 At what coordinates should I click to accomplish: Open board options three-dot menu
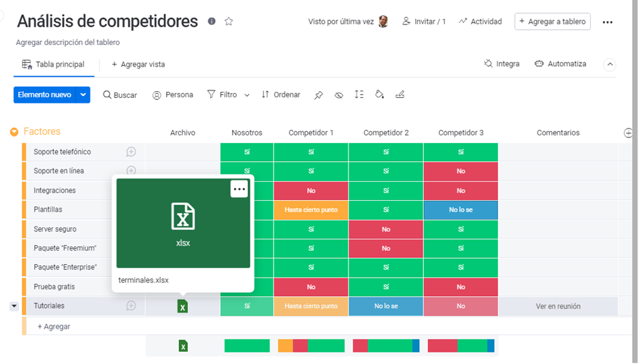tap(608, 22)
